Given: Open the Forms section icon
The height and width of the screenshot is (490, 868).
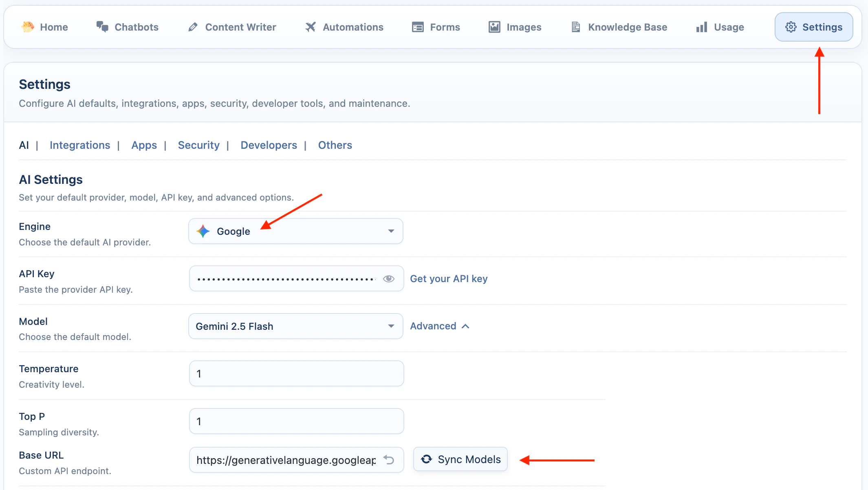Looking at the screenshot, I should (417, 27).
